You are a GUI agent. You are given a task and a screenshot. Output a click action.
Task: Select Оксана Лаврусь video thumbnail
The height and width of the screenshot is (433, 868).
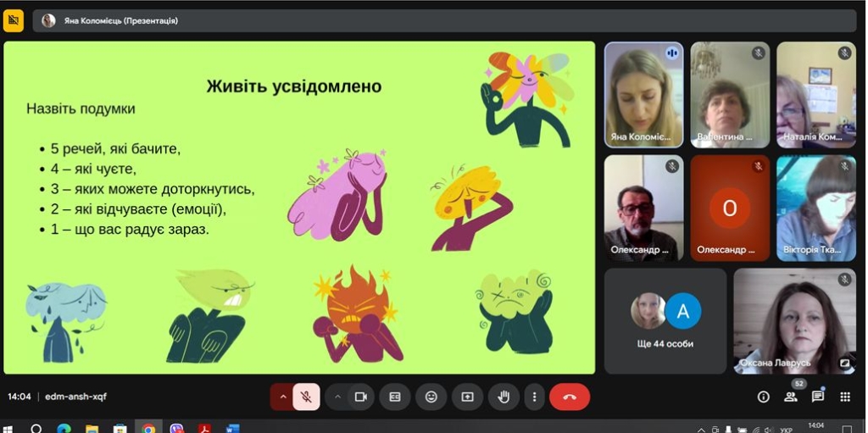tap(794, 321)
